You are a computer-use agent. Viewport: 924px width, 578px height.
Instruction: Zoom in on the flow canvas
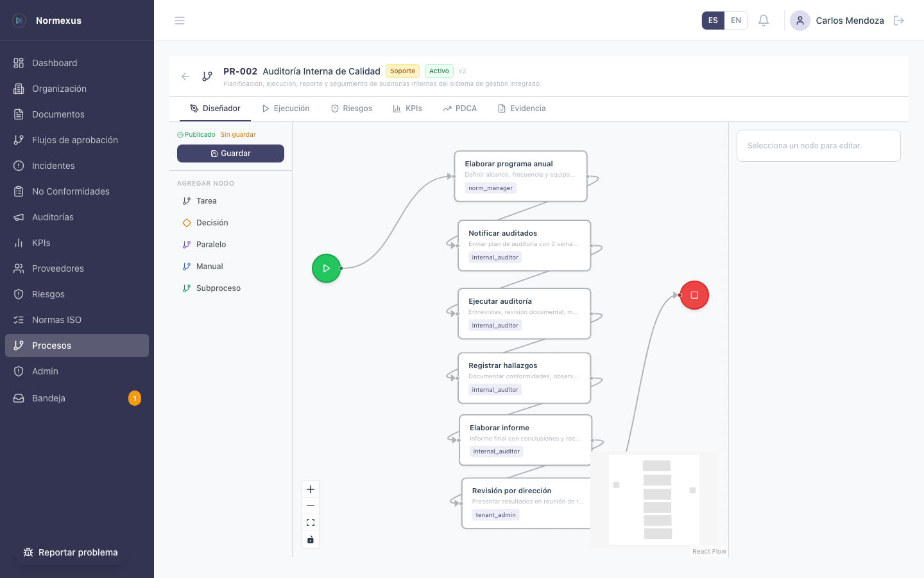(x=311, y=489)
